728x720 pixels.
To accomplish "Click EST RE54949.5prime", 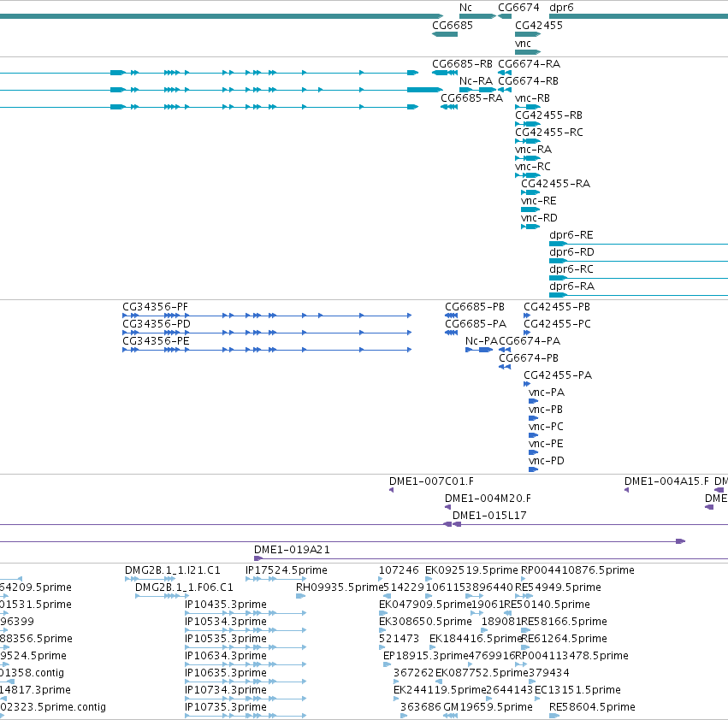I will 558,587.
